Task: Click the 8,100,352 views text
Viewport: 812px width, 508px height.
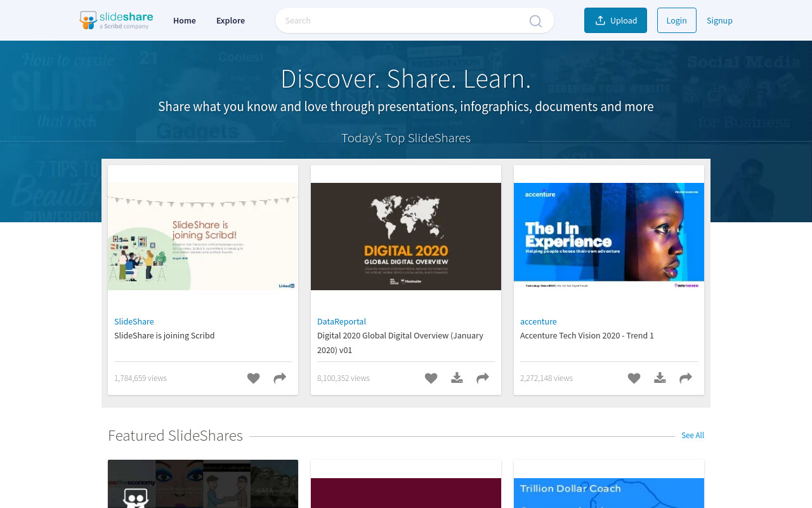Action: (x=343, y=378)
